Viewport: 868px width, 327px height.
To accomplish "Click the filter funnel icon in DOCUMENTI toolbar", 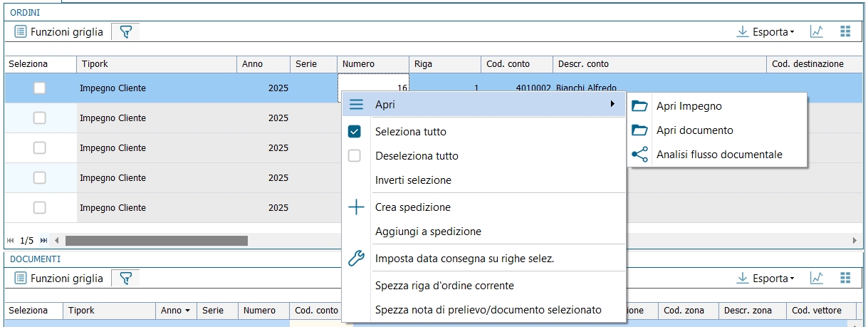I will (x=126, y=279).
